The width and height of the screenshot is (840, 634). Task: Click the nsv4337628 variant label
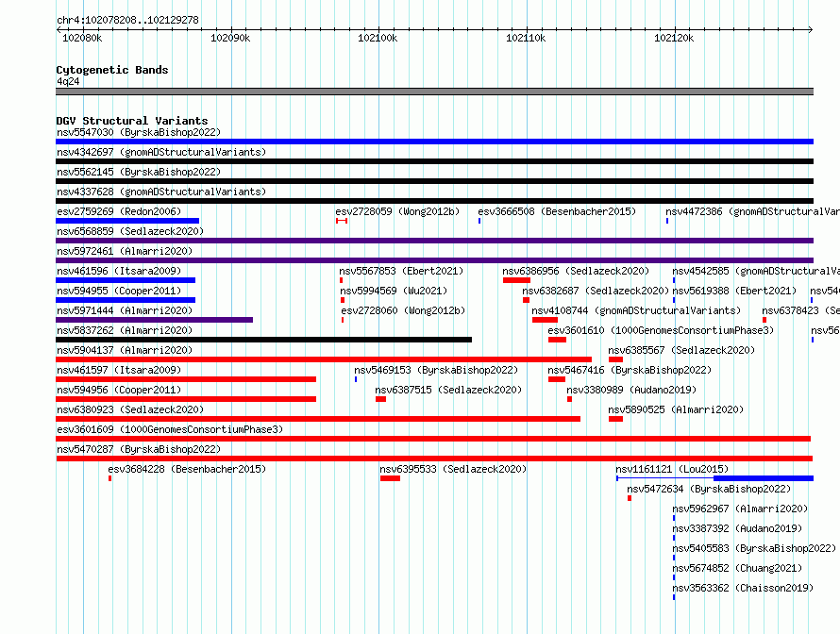pos(161,192)
